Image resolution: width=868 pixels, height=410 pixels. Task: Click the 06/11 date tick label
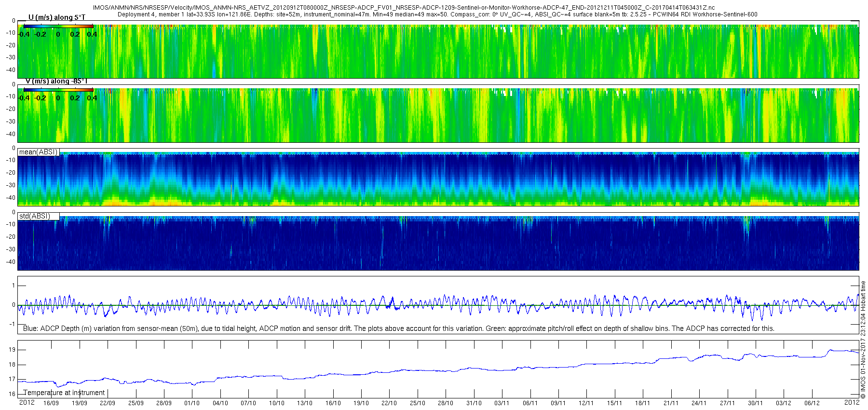coord(530,403)
